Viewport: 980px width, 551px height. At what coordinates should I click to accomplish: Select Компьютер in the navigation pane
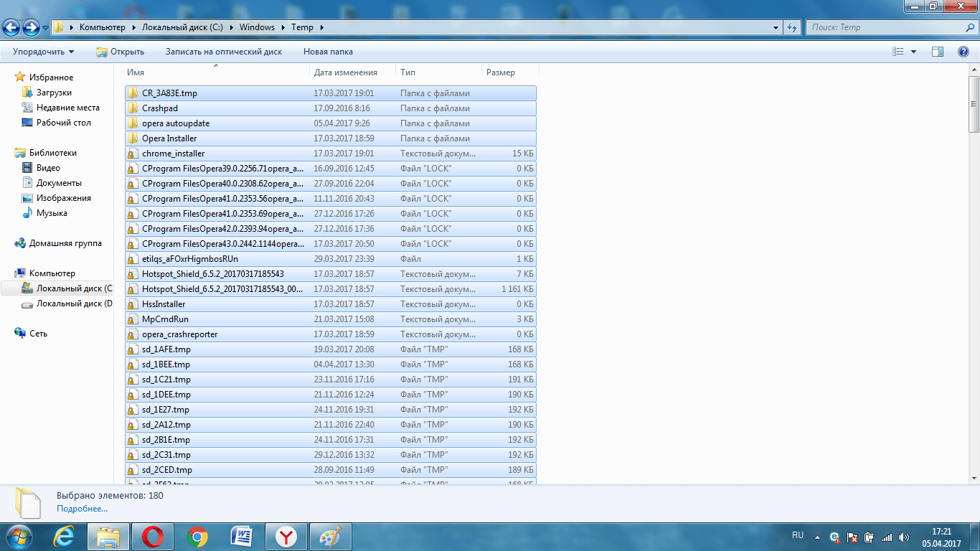coord(52,273)
